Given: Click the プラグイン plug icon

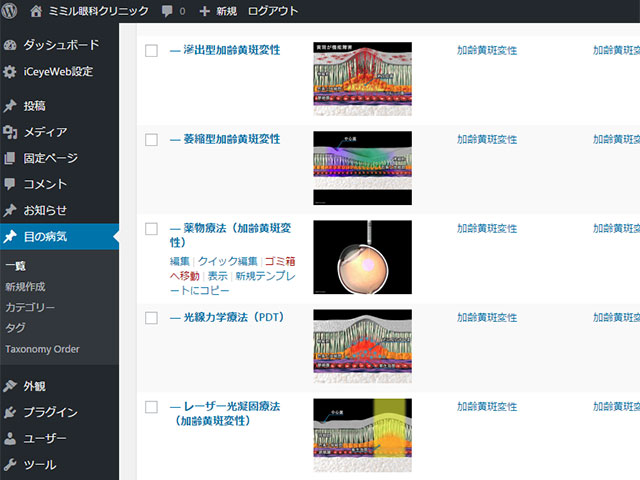Looking at the screenshot, I should coord(10,412).
